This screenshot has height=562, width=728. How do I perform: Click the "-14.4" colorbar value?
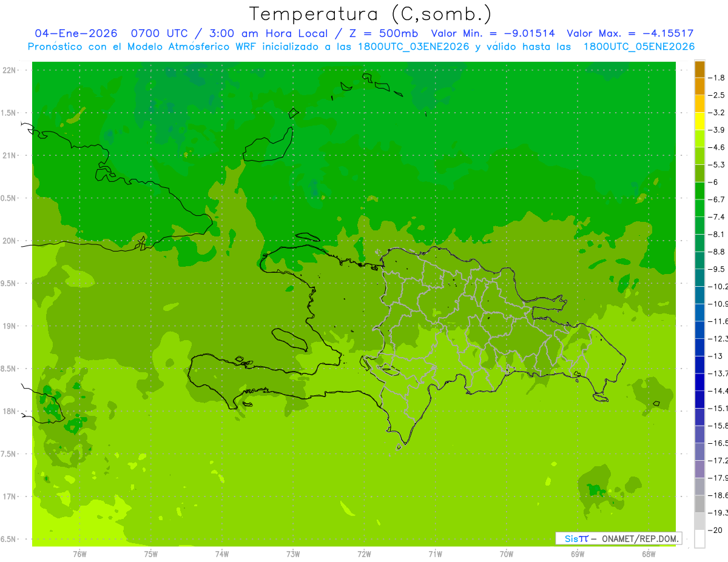click(718, 390)
